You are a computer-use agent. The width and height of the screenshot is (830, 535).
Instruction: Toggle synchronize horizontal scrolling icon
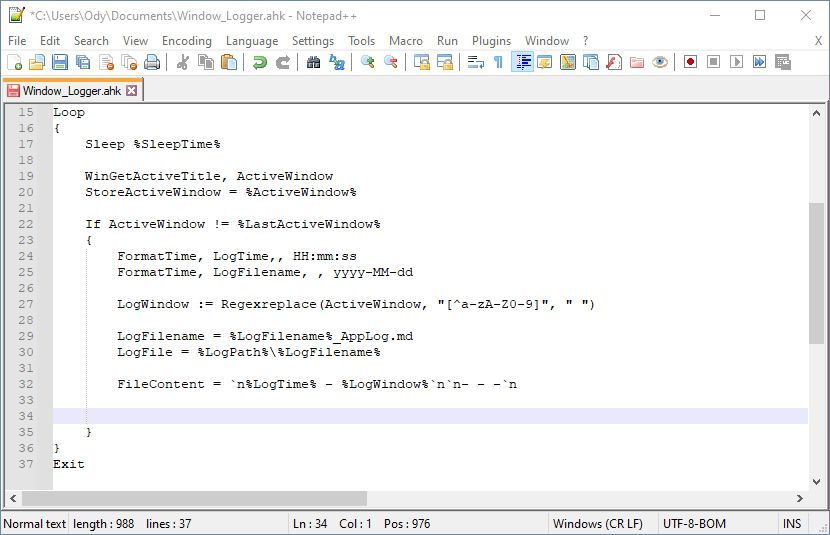(445, 62)
